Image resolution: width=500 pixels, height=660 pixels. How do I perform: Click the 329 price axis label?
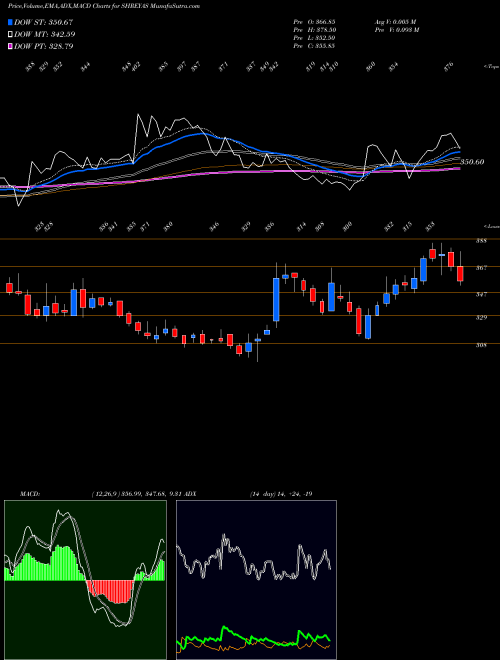[x=482, y=318]
